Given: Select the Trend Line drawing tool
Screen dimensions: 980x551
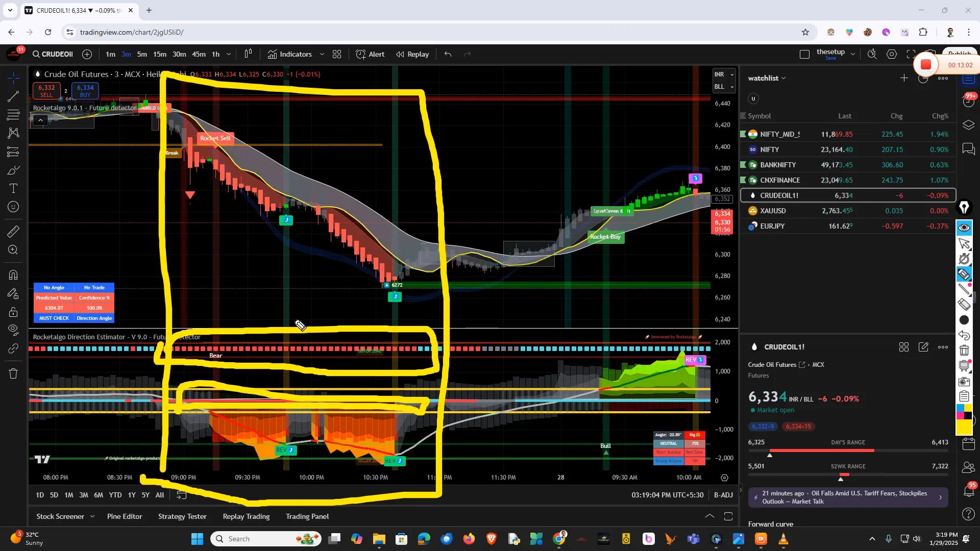Looking at the screenshot, I should click(x=13, y=96).
